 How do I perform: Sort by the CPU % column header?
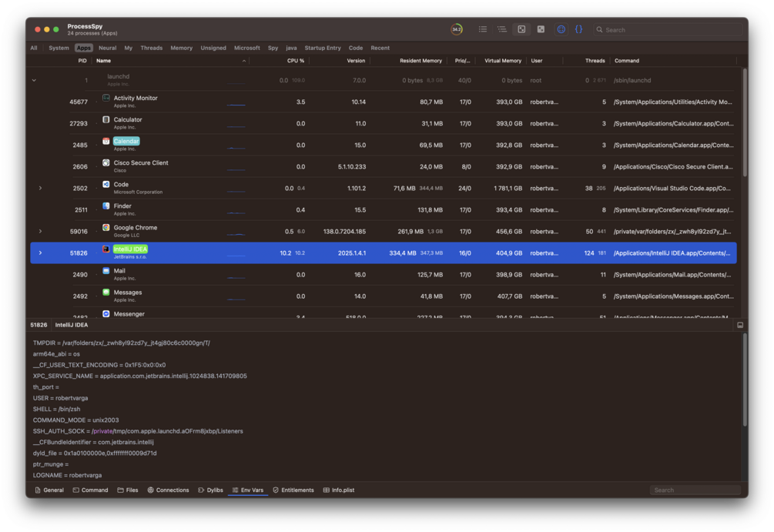click(295, 61)
